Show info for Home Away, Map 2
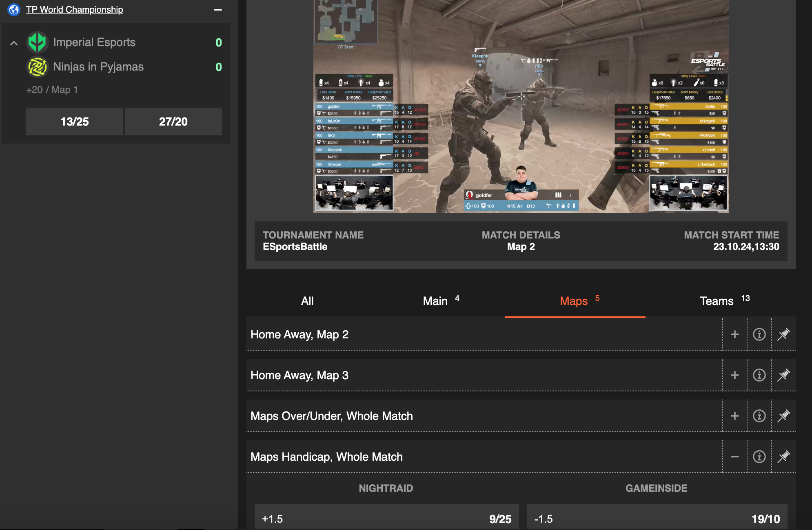This screenshot has width=812, height=530. coord(759,334)
